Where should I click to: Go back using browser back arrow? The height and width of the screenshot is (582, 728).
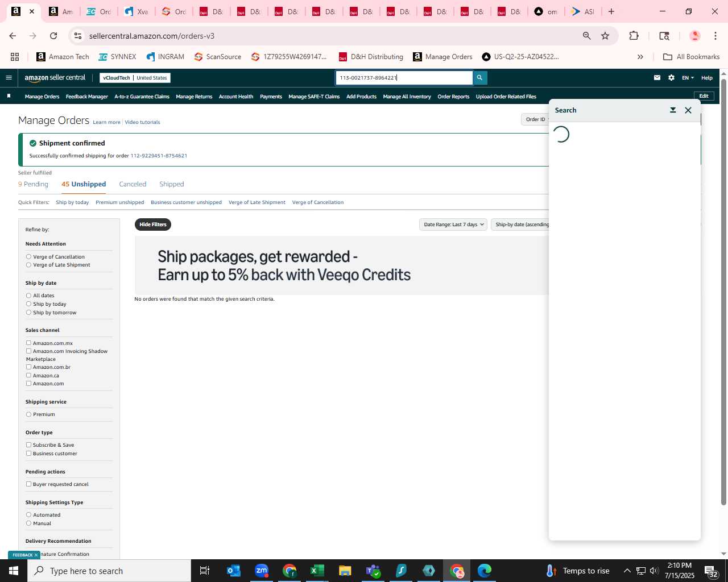click(x=13, y=36)
